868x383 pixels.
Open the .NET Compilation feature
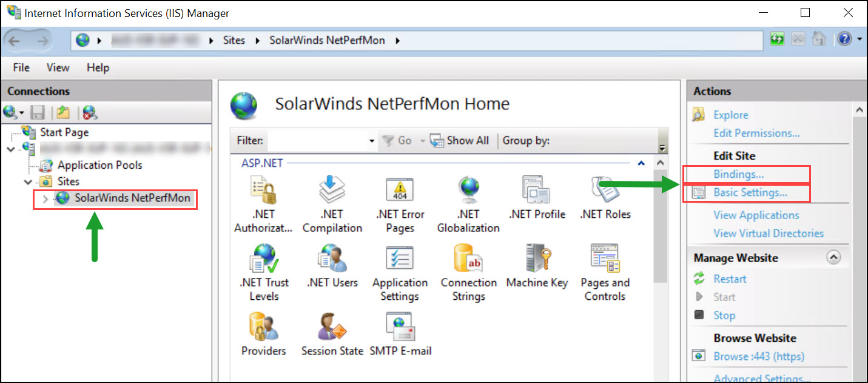(x=332, y=191)
